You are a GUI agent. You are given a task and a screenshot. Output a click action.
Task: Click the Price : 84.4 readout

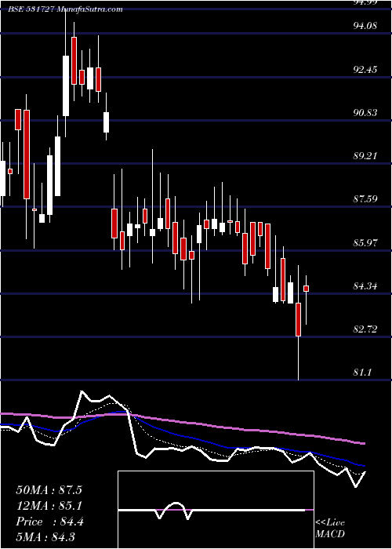coord(49,522)
